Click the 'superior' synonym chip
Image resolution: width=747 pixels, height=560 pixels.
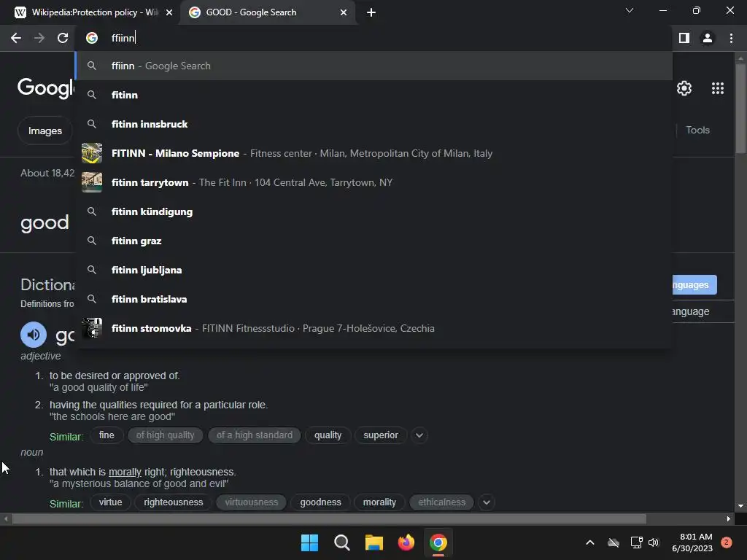click(x=381, y=435)
